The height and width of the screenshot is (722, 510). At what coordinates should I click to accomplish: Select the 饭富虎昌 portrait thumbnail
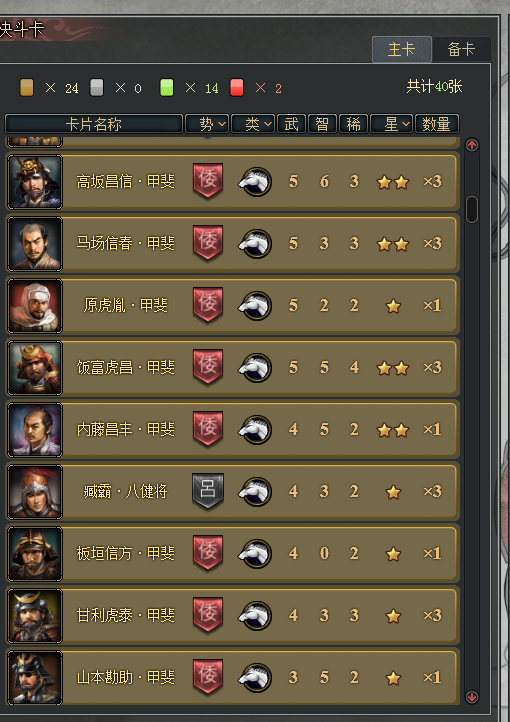click(x=35, y=367)
